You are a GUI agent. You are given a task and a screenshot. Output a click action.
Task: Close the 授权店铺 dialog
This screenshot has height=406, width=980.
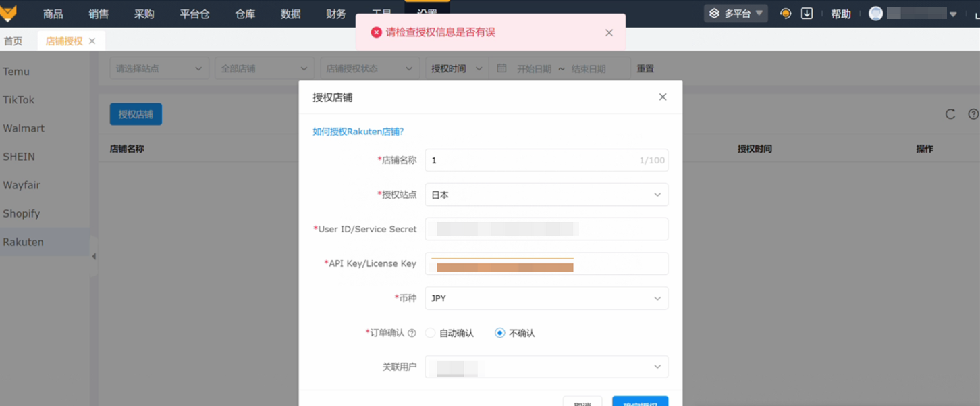(663, 97)
